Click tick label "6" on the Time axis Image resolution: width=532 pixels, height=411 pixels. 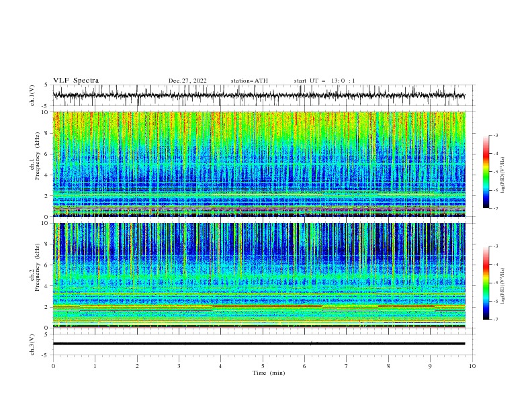point(304,366)
